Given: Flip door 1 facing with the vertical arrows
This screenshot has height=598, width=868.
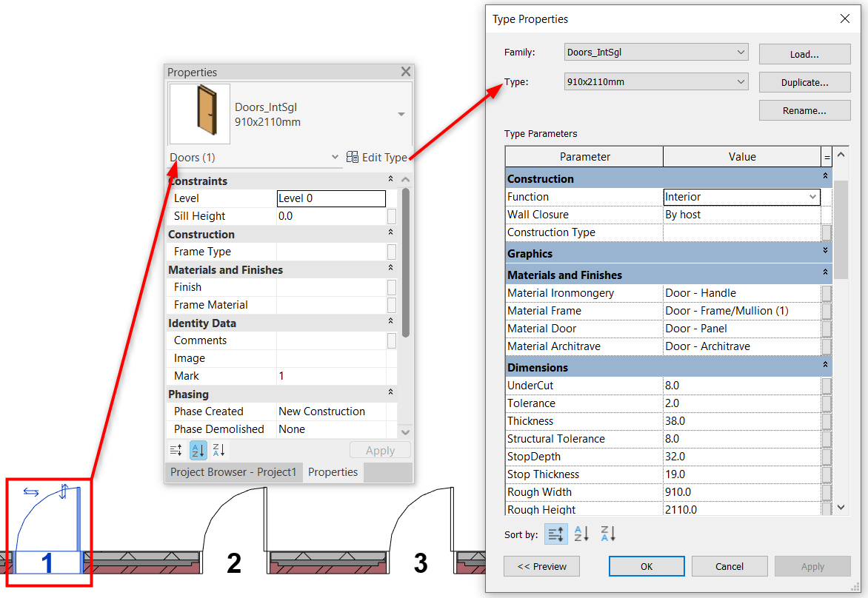Looking at the screenshot, I should click(x=64, y=490).
